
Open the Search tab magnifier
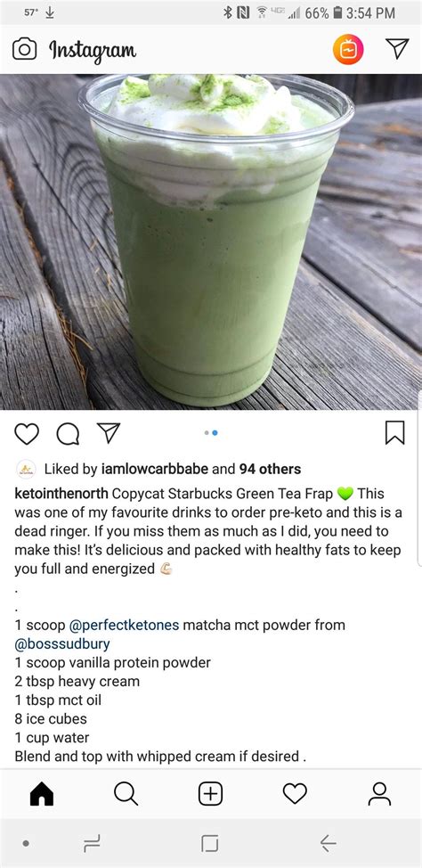[x=126, y=794]
